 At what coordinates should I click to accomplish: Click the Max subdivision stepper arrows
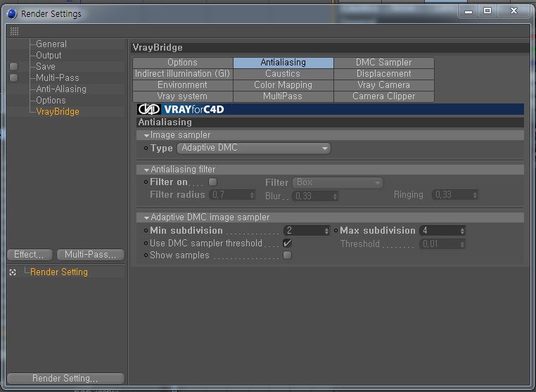point(462,231)
